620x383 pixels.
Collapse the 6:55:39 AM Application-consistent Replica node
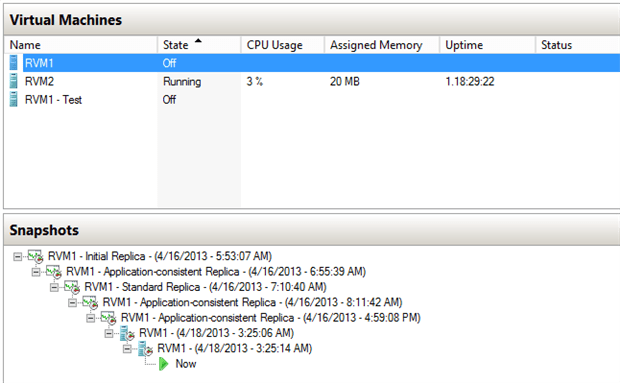click(36, 272)
